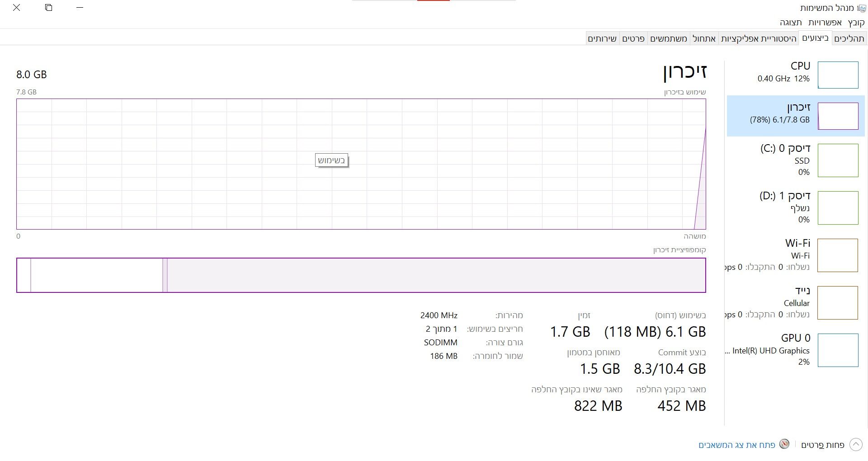The width and height of the screenshot is (868, 461).
Task: Click the memory usage graph area
Action: [x=361, y=164]
